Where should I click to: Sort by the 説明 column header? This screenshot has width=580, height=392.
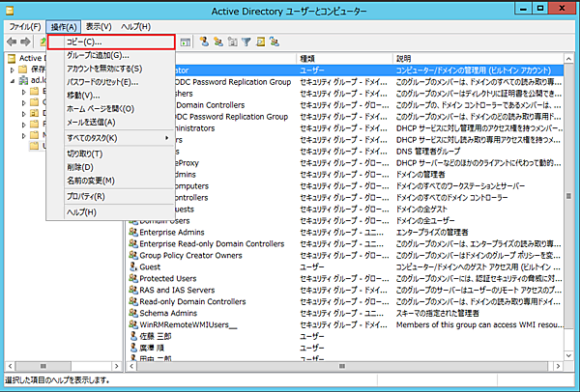[x=478, y=58]
